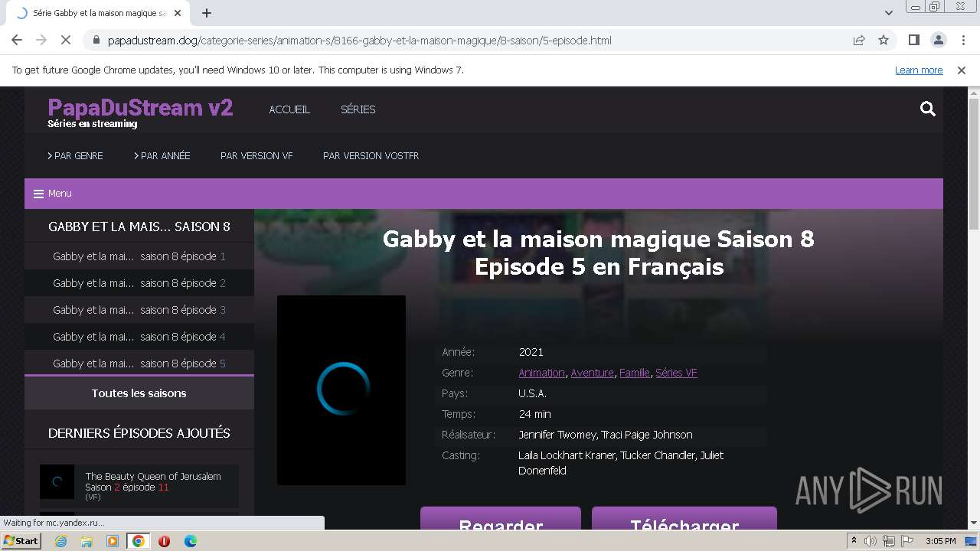Stop loading the page with the X button
This screenshot has height=551, width=980.
point(65,40)
